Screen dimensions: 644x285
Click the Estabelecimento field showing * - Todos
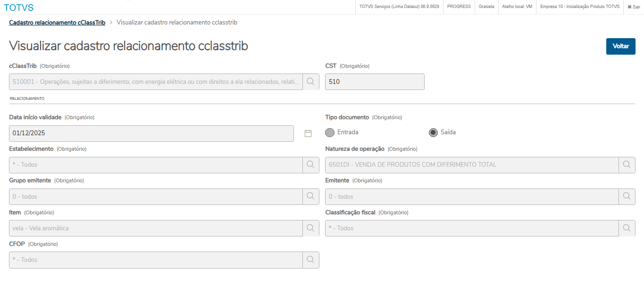click(x=156, y=165)
